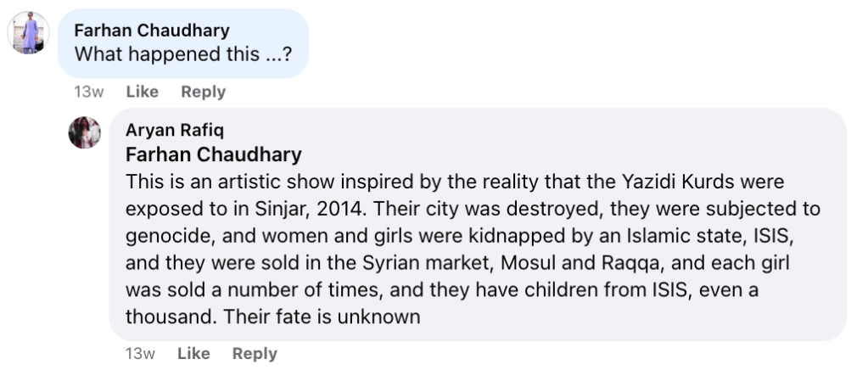Click Farhan Chaudhary's name on the top comment
The width and height of the screenshot is (868, 370).
coord(152,31)
